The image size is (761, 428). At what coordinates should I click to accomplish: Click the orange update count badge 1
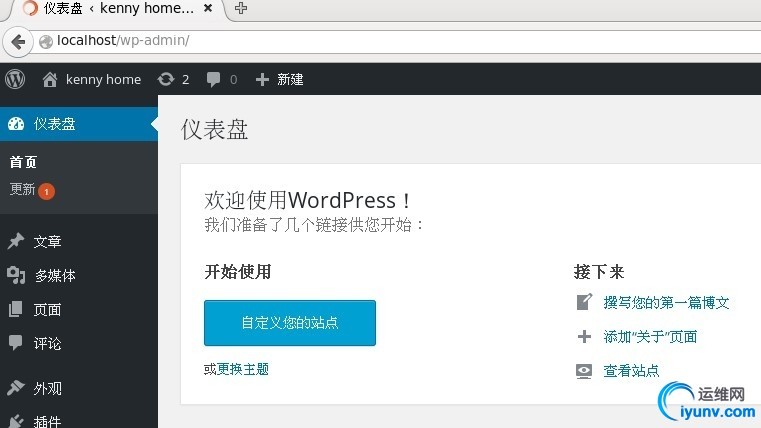tap(47, 191)
